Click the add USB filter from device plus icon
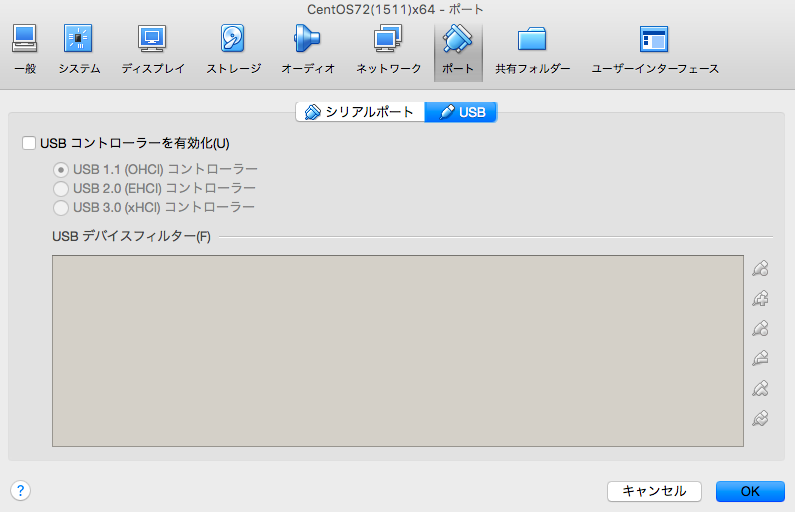 pos(760,298)
